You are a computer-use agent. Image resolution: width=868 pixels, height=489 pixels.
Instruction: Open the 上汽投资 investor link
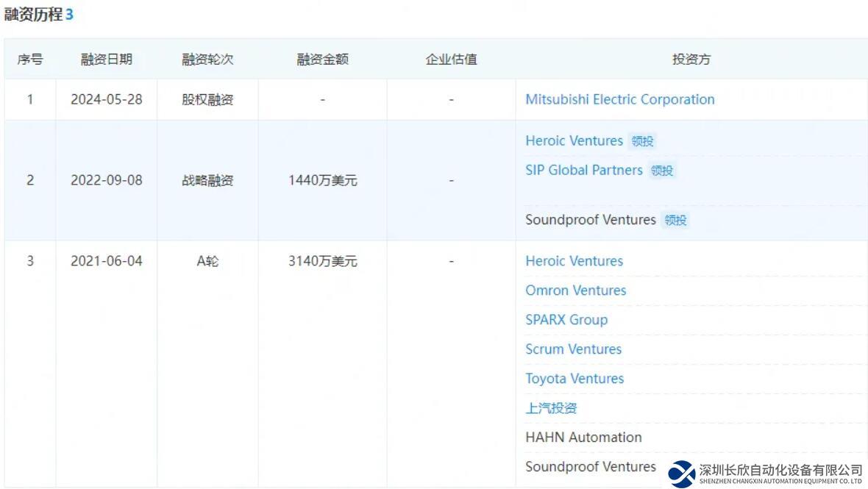(551, 408)
